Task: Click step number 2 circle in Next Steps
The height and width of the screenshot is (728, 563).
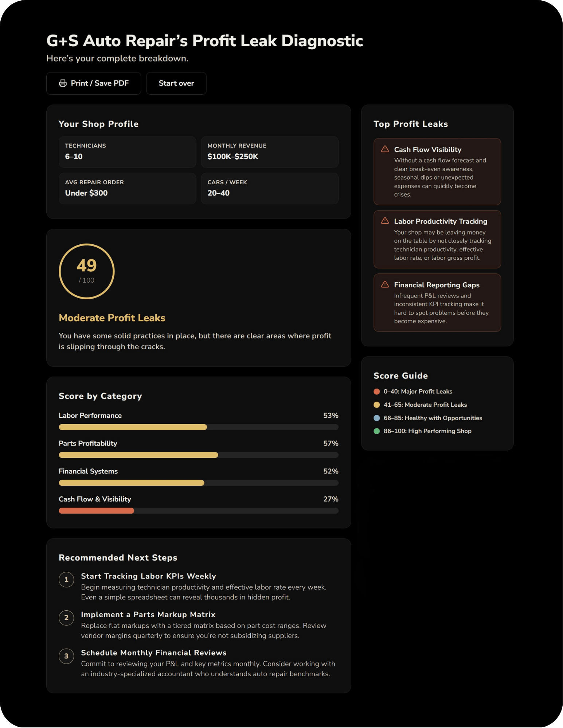Action: (66, 618)
